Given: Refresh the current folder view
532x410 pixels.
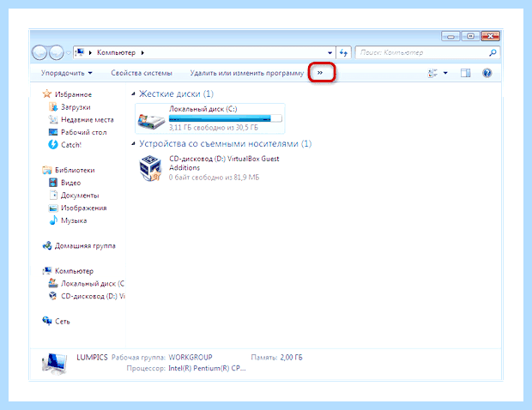Looking at the screenshot, I should tap(344, 53).
